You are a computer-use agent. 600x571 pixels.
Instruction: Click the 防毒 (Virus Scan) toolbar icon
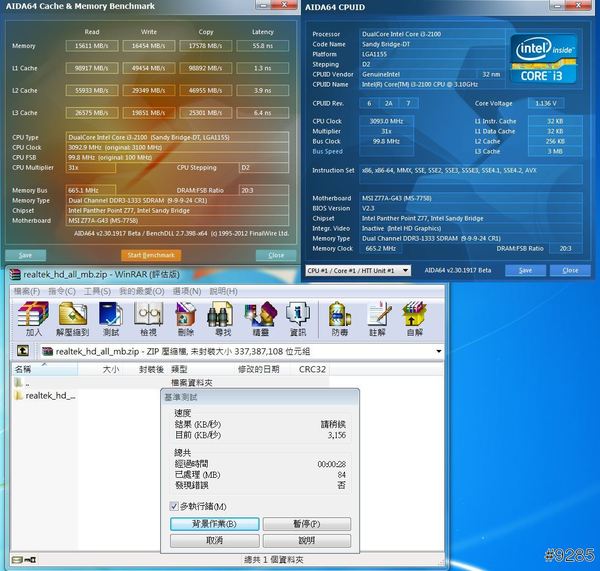[340, 317]
